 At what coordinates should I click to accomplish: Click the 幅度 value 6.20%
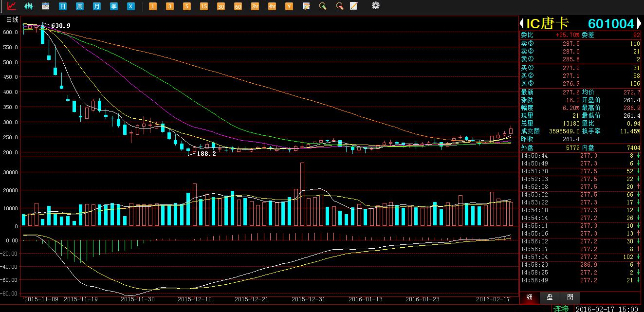pos(571,108)
